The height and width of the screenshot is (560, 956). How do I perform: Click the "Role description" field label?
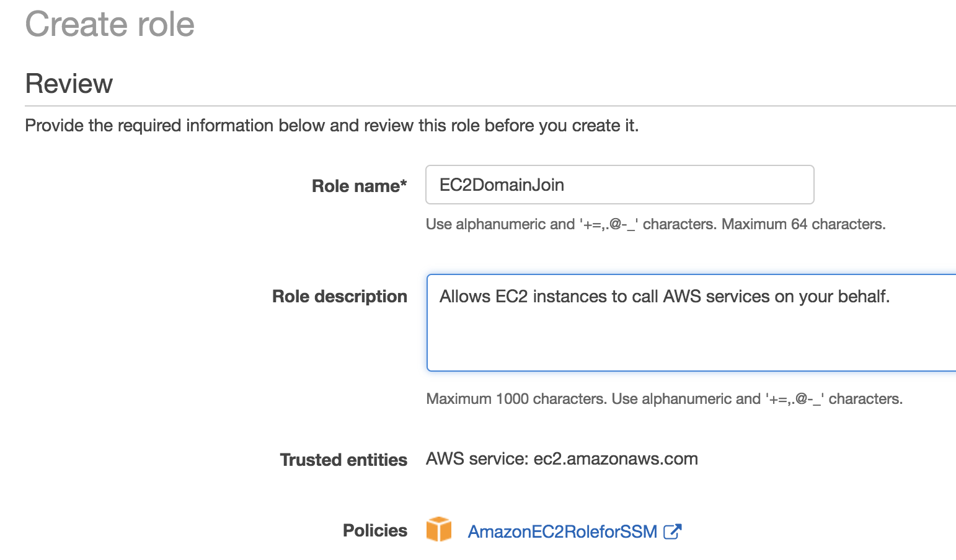(x=339, y=296)
